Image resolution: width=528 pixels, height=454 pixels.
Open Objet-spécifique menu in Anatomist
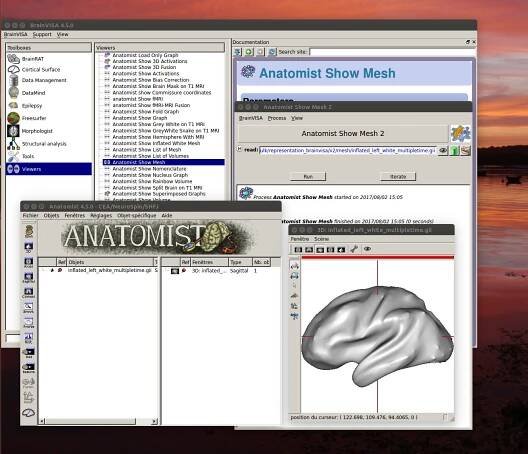[x=137, y=216]
